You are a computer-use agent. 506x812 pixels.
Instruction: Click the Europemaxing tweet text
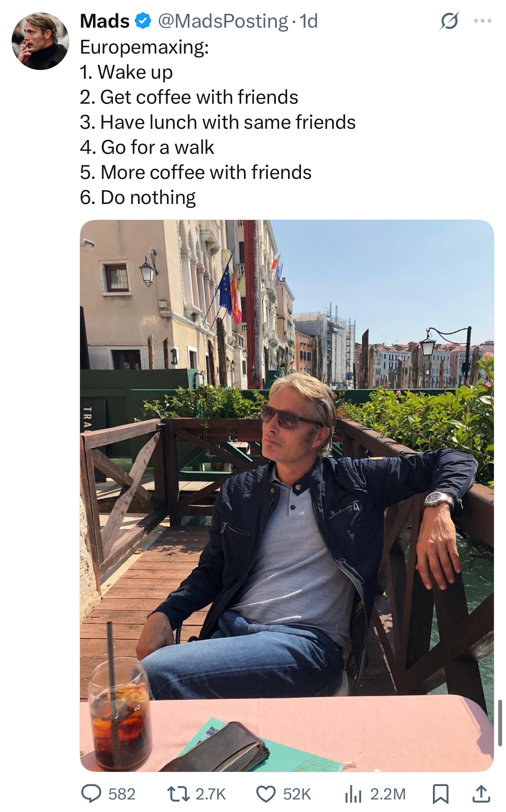click(218, 122)
